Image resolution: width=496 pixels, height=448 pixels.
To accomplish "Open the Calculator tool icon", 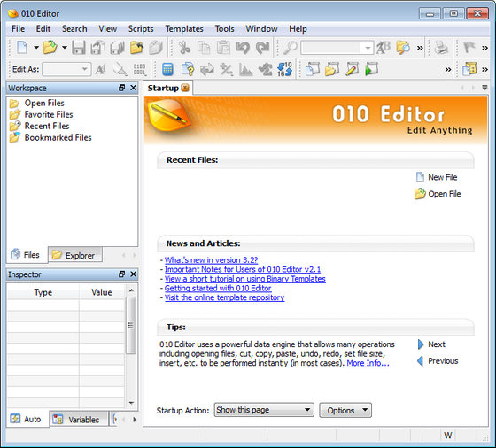I will point(167,69).
